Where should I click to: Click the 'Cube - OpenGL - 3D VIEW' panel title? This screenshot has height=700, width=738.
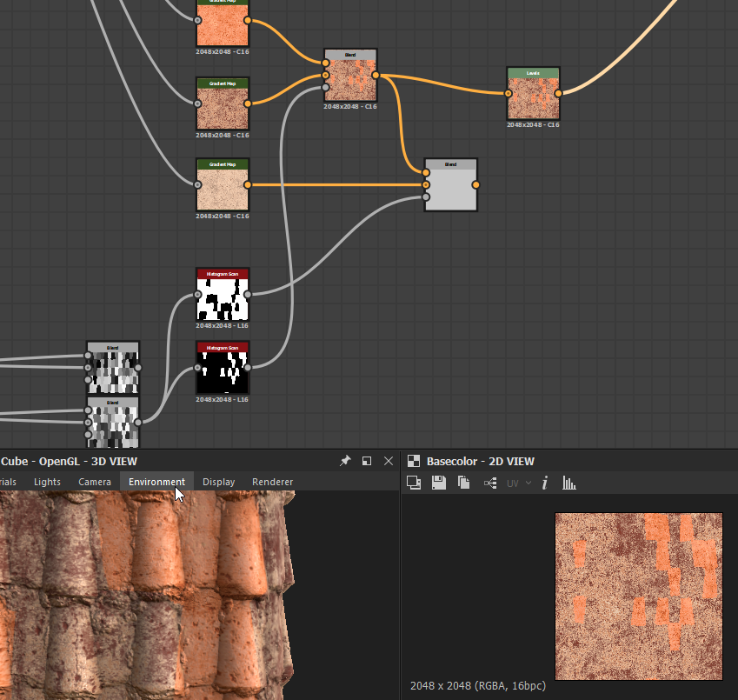click(x=69, y=462)
